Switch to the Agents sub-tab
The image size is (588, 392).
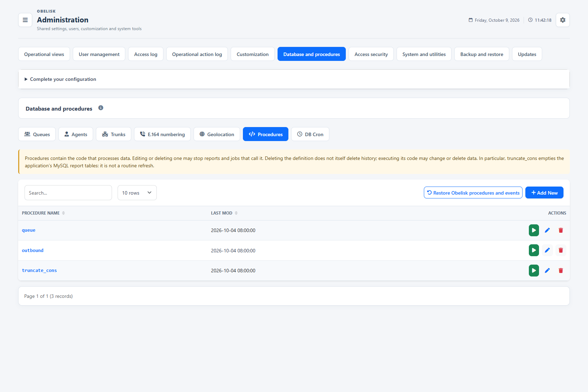coord(76,134)
